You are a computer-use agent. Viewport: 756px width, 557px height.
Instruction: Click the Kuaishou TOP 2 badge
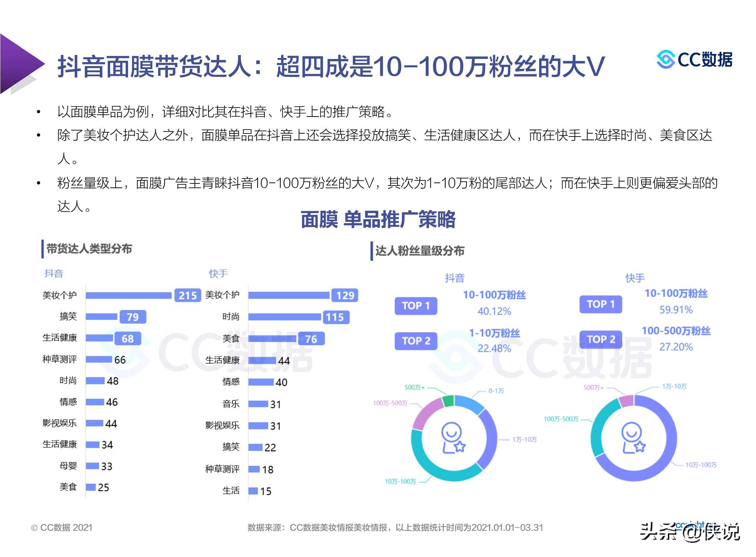click(600, 339)
